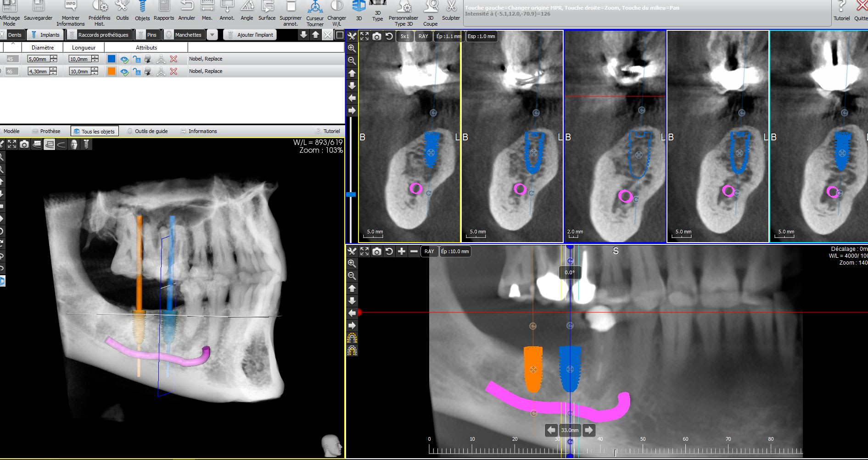Click fullscreen icon in 3D view toolbar
This screenshot has height=460, width=868.
[x=12, y=144]
